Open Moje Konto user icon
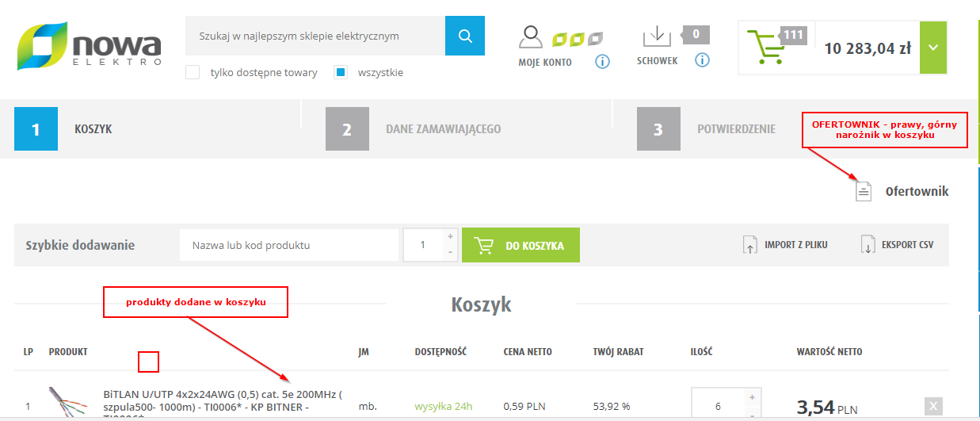The width and height of the screenshot is (980, 421). 531,37
